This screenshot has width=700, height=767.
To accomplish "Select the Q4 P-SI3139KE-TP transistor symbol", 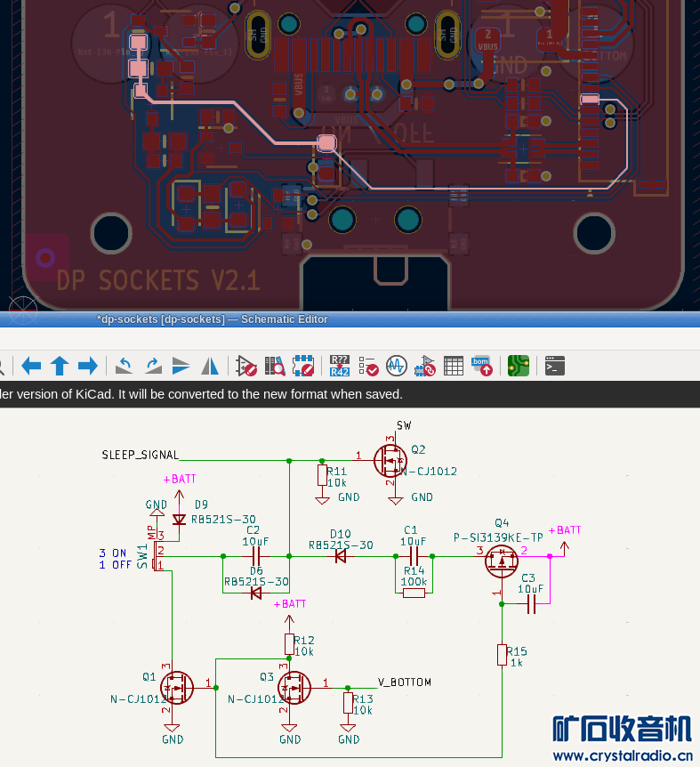I will click(502, 560).
